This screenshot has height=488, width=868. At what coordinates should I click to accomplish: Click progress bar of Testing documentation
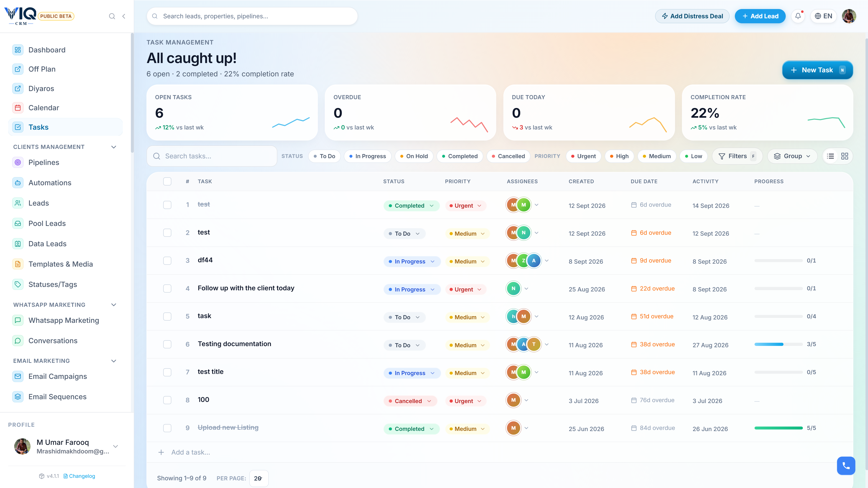coord(778,344)
